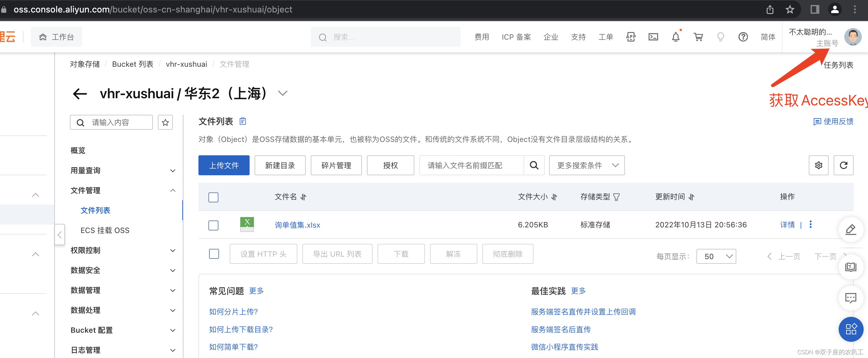Expand the 更多搜索条件 dropdown

coord(587,165)
